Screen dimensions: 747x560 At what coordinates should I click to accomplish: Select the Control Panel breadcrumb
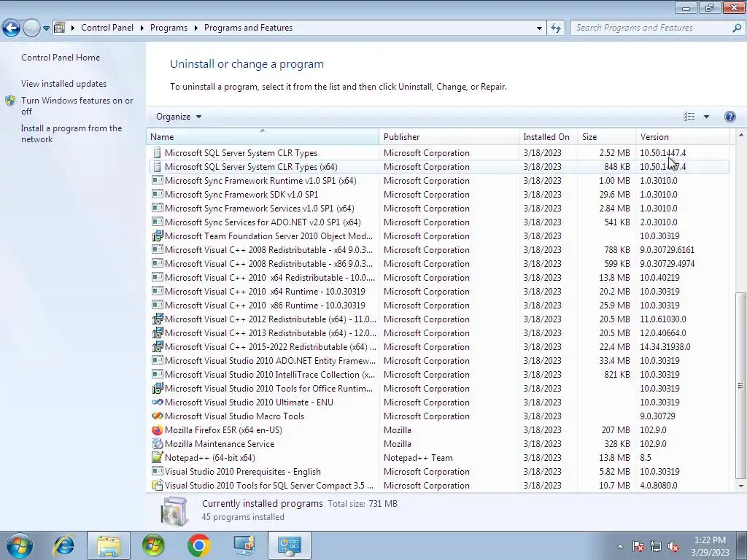tap(107, 28)
